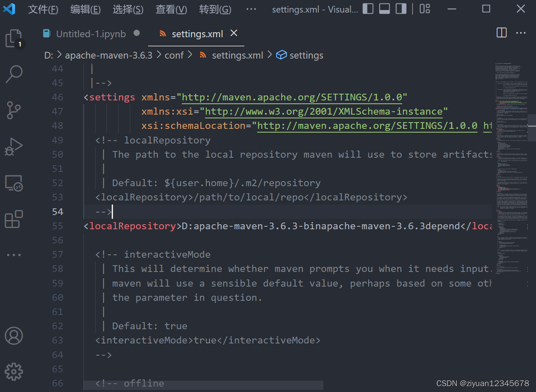Open the Search sidebar icon

tap(14, 74)
